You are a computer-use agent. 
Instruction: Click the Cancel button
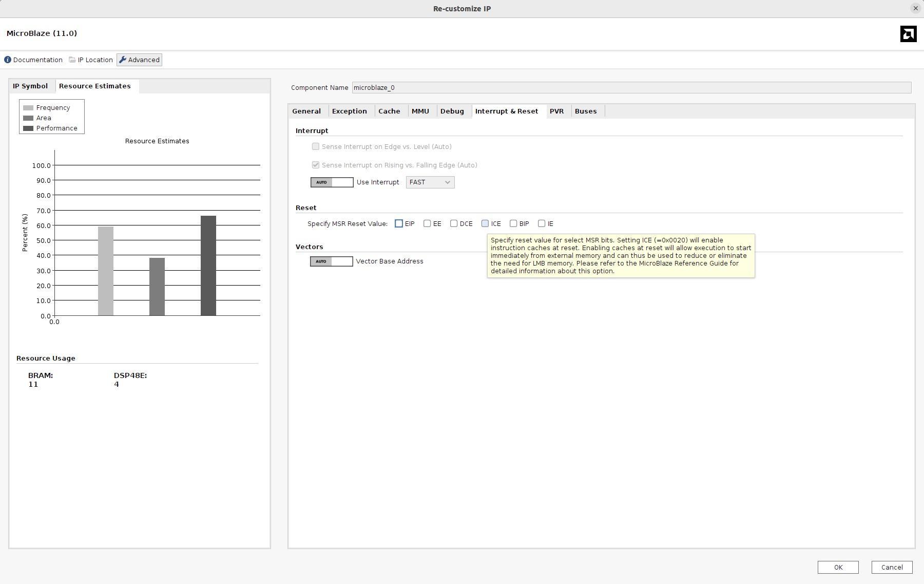892,567
